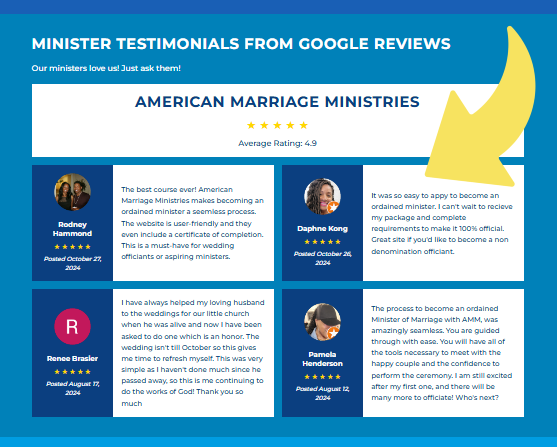Click the five-star rating under American Marriage Ministries
This screenshot has height=447, width=557.
(x=277, y=125)
